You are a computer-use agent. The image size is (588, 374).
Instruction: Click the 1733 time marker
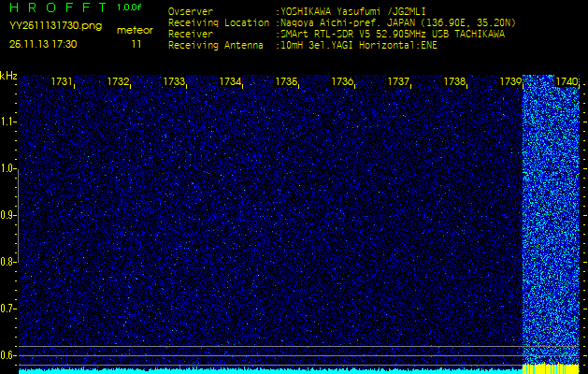click(x=174, y=82)
